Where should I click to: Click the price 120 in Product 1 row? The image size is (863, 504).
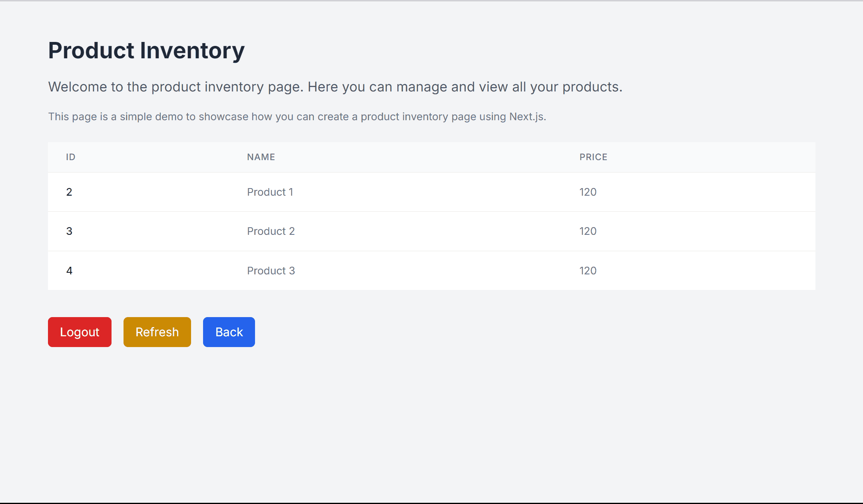588,192
